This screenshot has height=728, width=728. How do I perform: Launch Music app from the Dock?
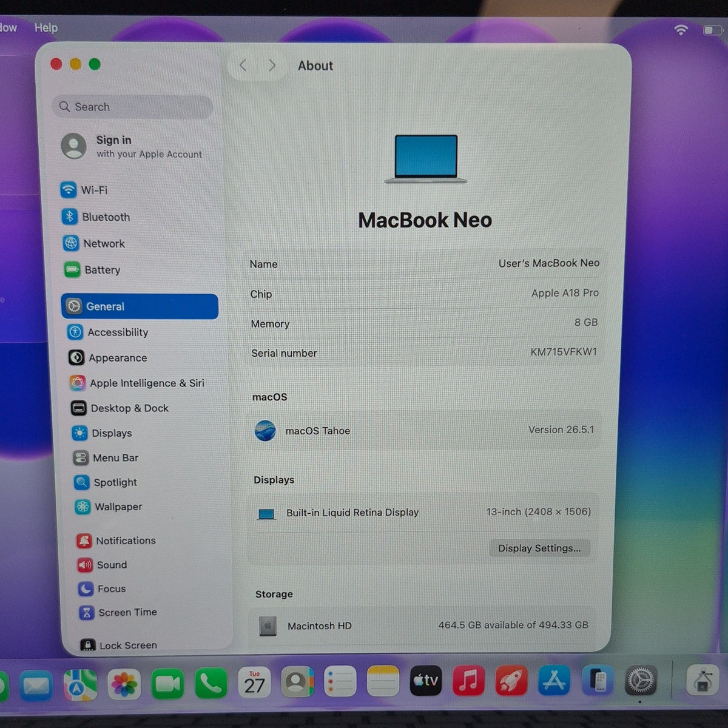point(468,681)
